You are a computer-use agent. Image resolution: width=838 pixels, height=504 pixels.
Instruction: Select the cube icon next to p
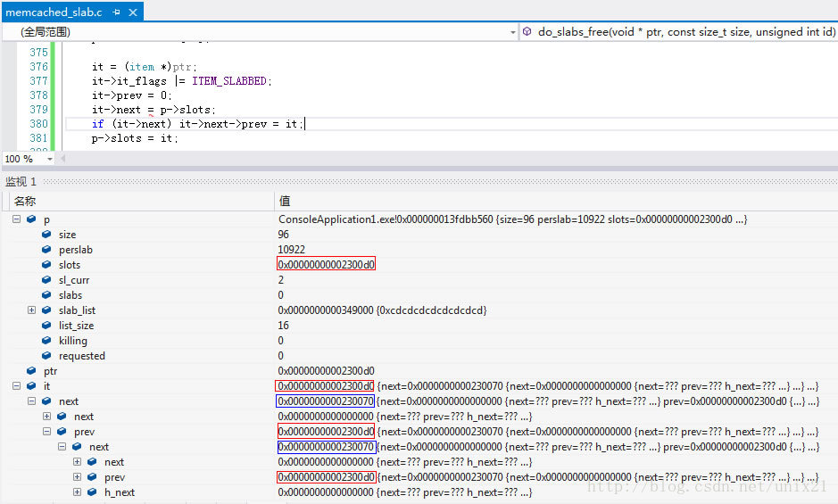(x=31, y=219)
